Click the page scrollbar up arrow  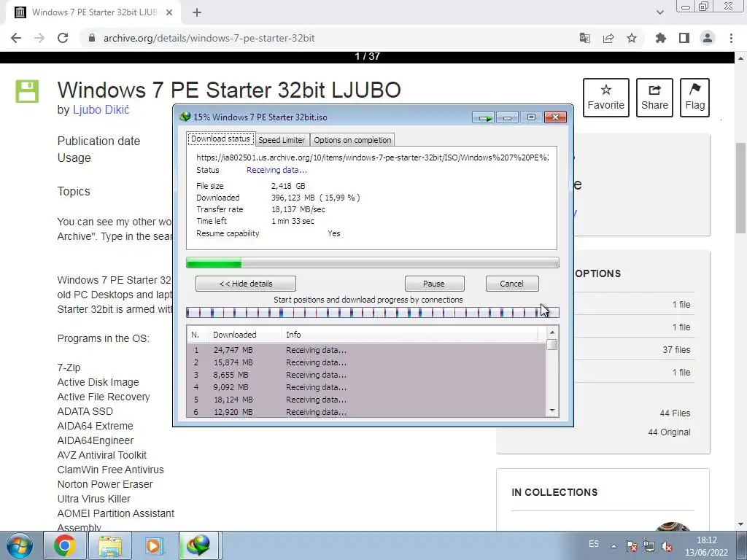[x=741, y=58]
